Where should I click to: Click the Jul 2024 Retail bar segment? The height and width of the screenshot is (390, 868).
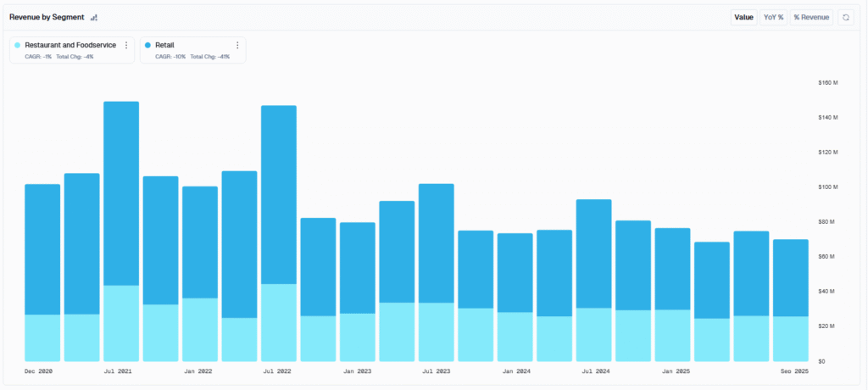point(593,253)
